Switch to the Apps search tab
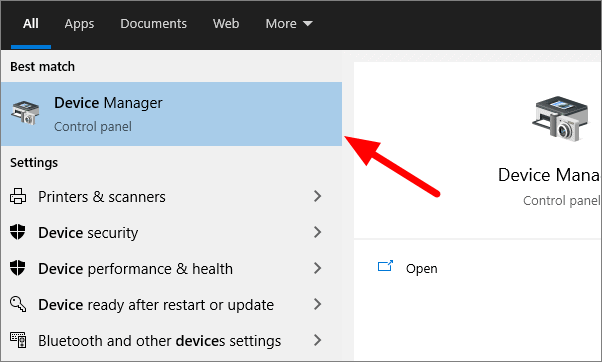602x362 pixels. pyautogui.click(x=79, y=24)
